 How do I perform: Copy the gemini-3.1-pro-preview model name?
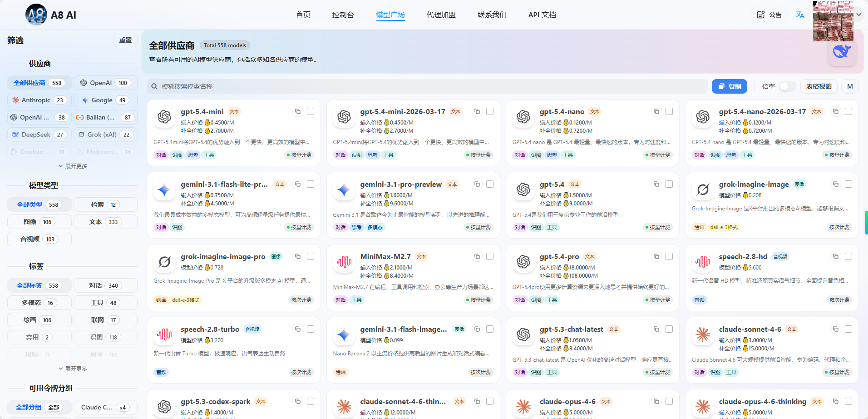477,184
